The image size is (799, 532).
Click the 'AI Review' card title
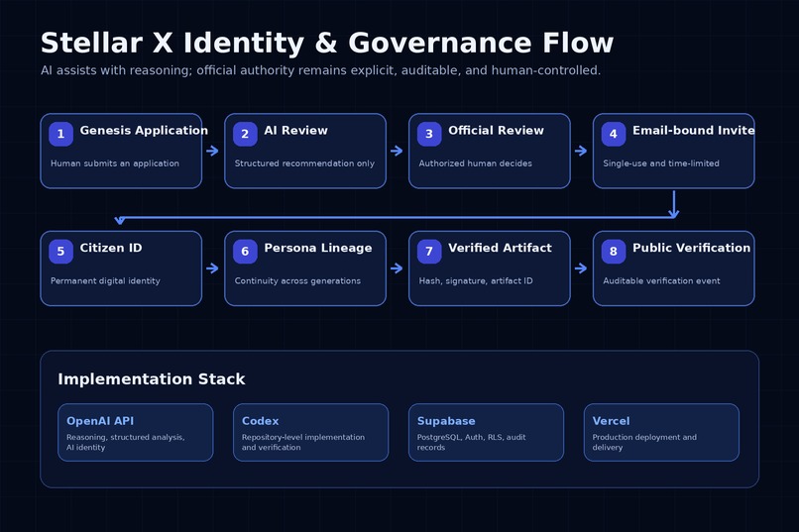point(295,131)
